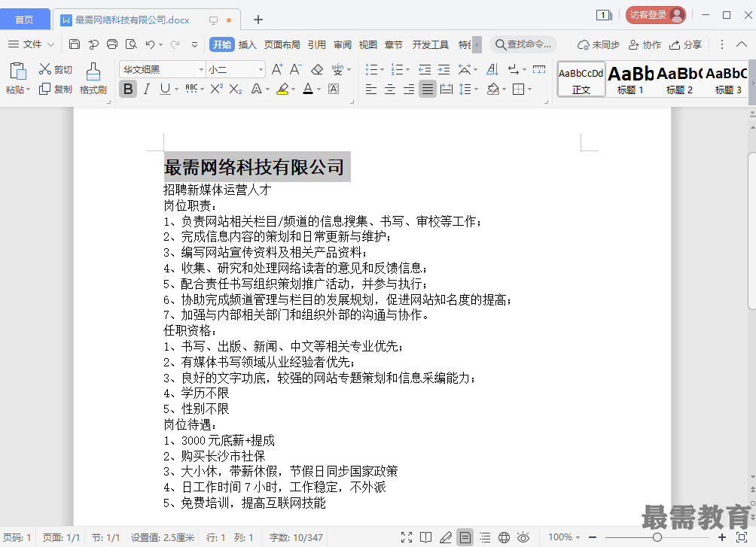Click the Print icon
Image resolution: width=756 pixels, height=547 pixels.
(x=112, y=44)
